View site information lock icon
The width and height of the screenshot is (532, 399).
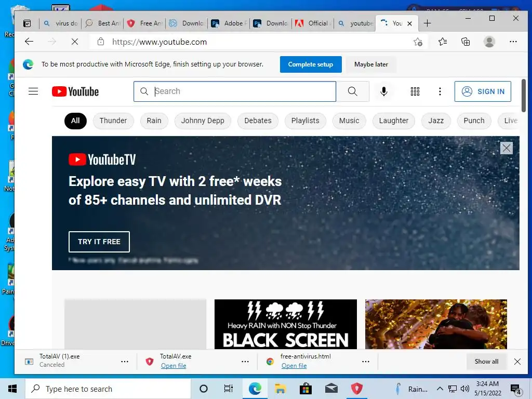point(101,42)
